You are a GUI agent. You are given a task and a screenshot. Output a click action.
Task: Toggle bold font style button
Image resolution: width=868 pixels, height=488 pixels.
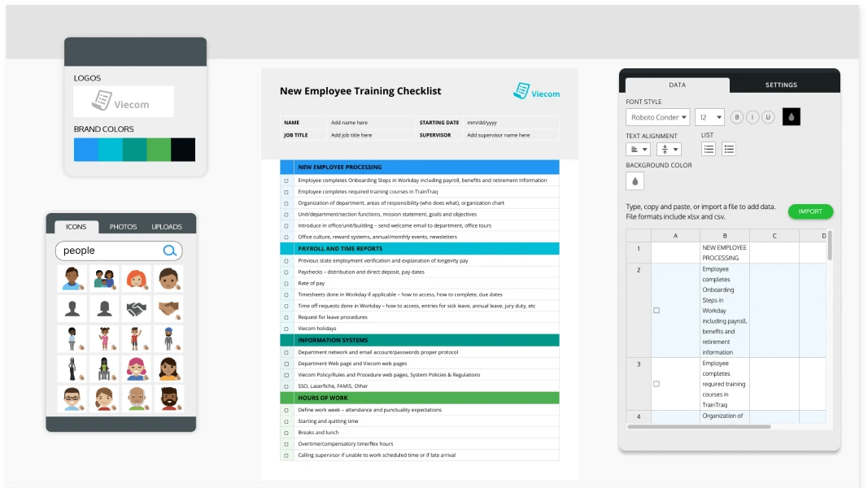[737, 117]
